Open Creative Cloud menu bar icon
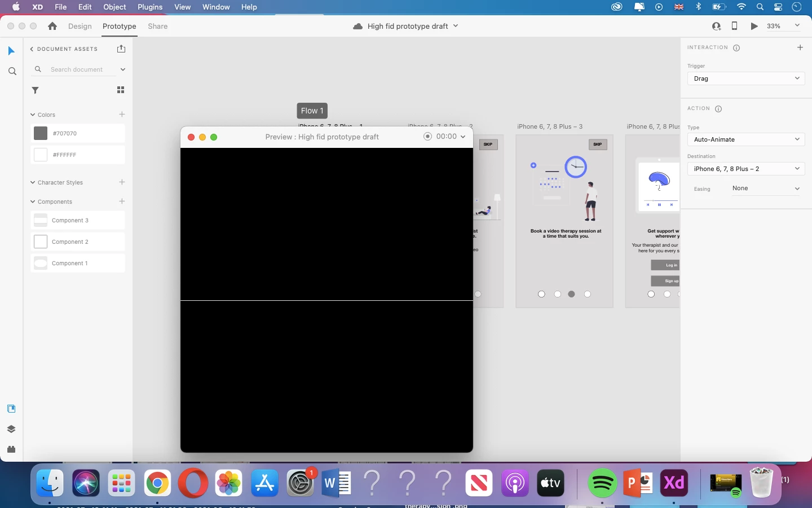 tap(616, 7)
